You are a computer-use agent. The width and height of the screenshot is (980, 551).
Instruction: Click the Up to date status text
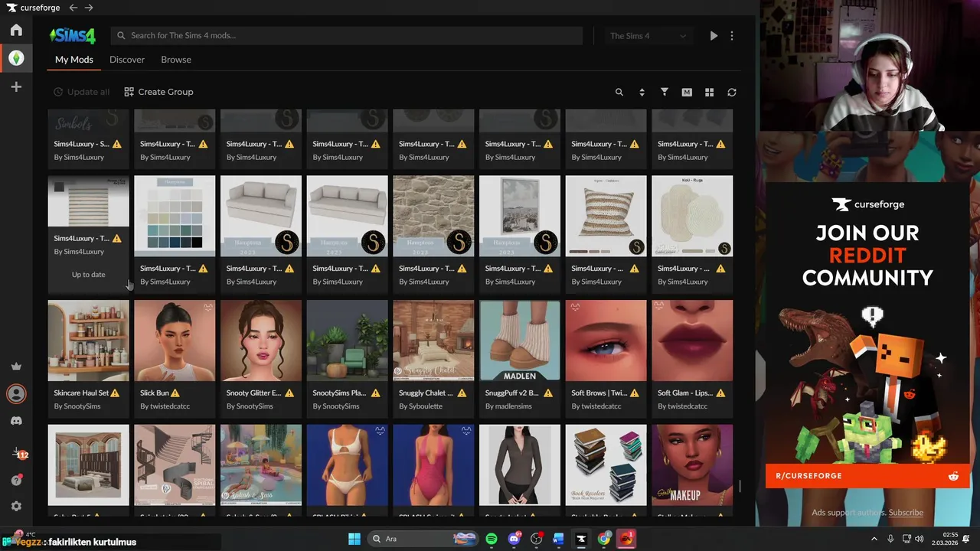(x=89, y=275)
